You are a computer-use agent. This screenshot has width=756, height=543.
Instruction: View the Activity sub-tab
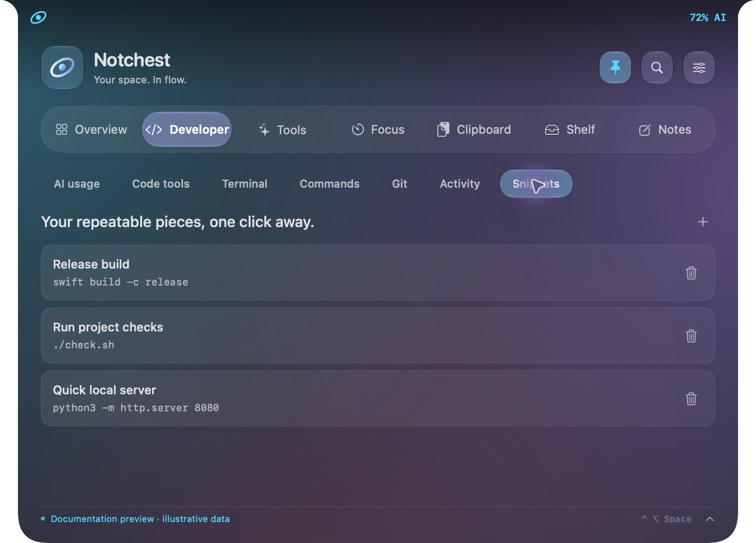tap(460, 184)
